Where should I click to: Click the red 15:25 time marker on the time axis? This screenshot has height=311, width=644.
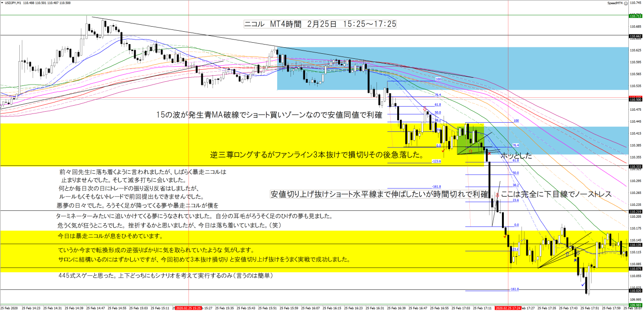tap(188, 308)
